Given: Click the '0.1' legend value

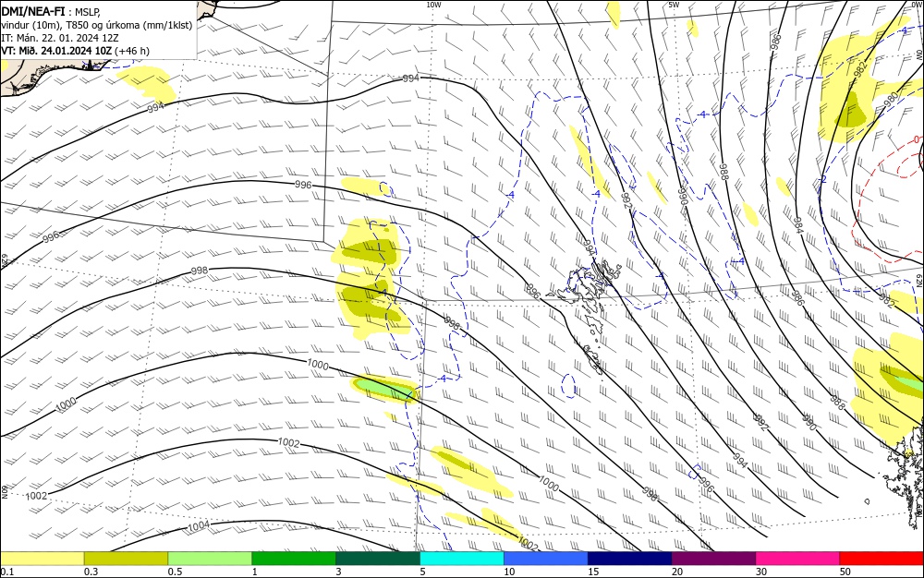Looking at the screenshot, I should coord(7,572).
